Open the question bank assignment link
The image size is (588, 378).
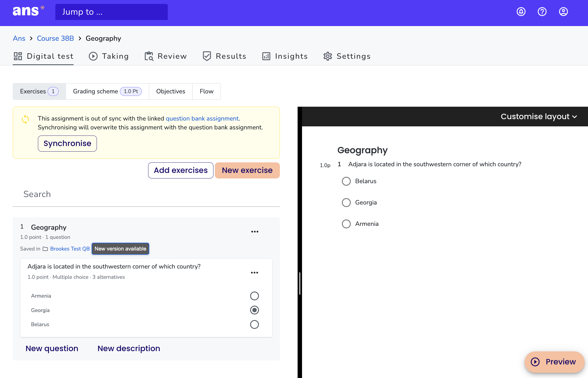tap(202, 119)
